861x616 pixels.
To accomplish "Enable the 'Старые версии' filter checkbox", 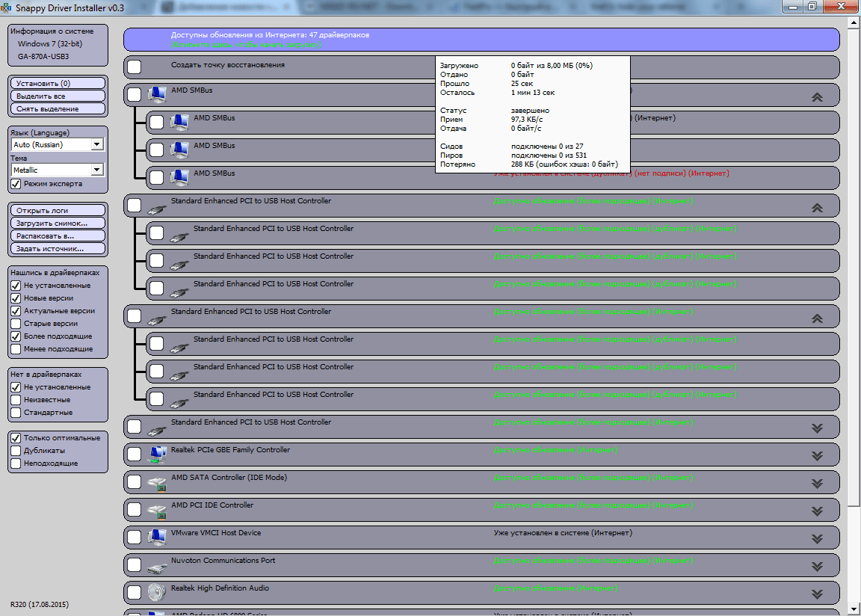I will pyautogui.click(x=16, y=324).
